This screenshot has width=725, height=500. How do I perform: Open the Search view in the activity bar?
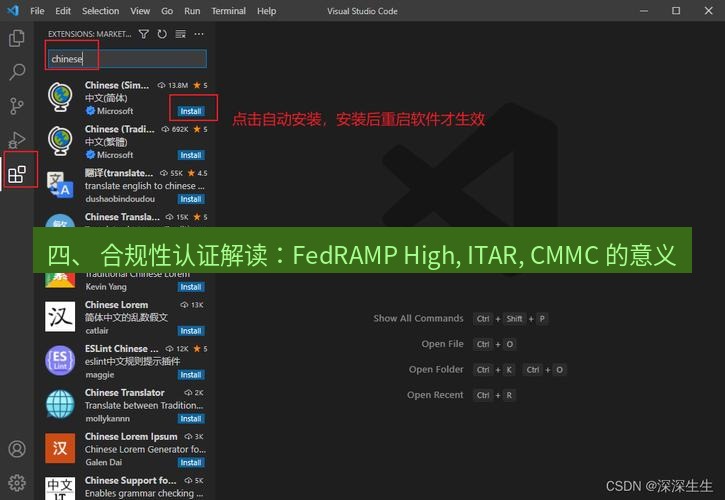pos(17,72)
